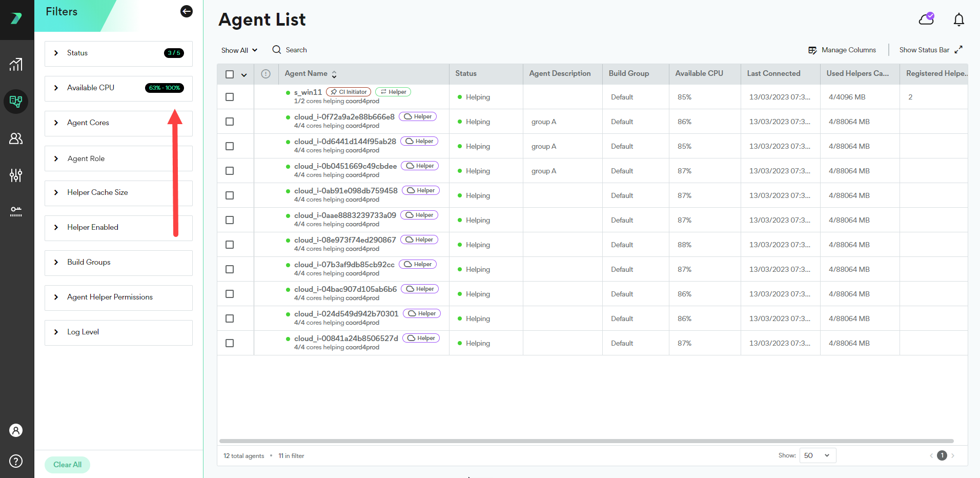Image resolution: width=980 pixels, height=478 pixels.
Task: Open the dashboard chart sidebar icon
Action: [x=16, y=64]
